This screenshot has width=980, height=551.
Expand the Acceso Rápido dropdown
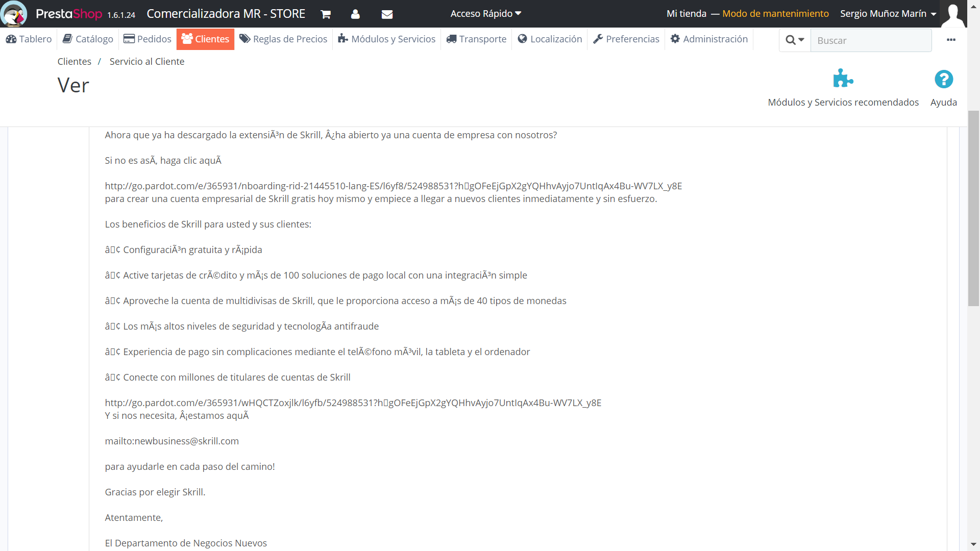pos(485,14)
